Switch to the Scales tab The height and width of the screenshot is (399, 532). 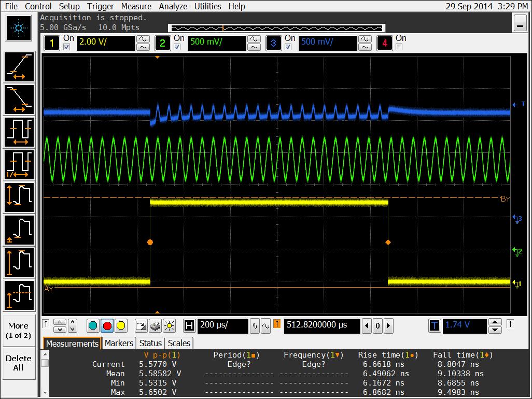(x=179, y=343)
